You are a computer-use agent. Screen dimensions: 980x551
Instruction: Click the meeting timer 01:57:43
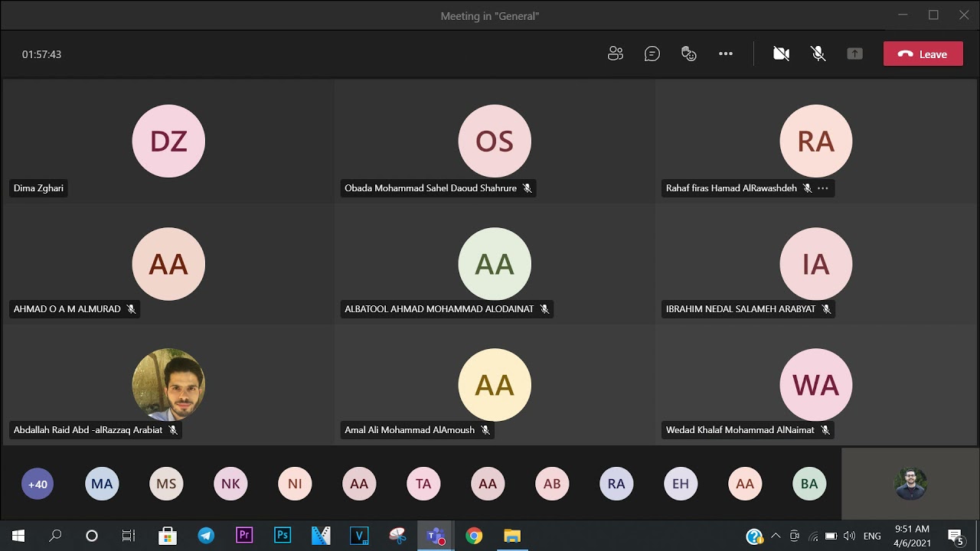41,54
